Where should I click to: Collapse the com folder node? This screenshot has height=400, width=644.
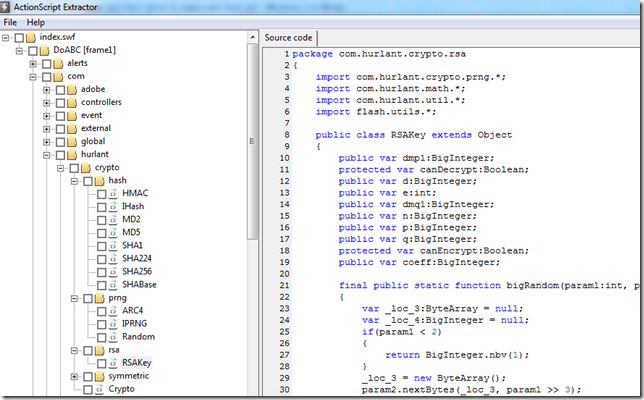(x=33, y=77)
